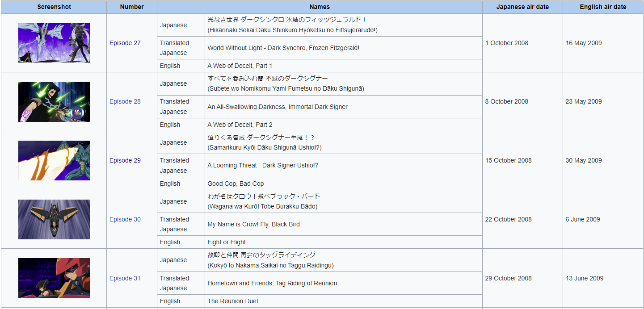Screen dimensions: 644x309
Task: Click 'A Looming Threat - Dark Signer Ushio!?'
Action: pos(263,165)
